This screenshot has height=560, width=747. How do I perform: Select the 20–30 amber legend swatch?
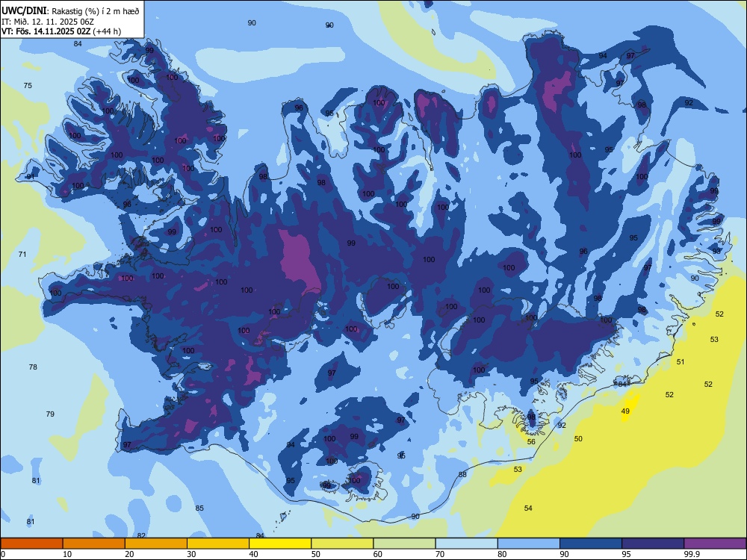click(156, 544)
